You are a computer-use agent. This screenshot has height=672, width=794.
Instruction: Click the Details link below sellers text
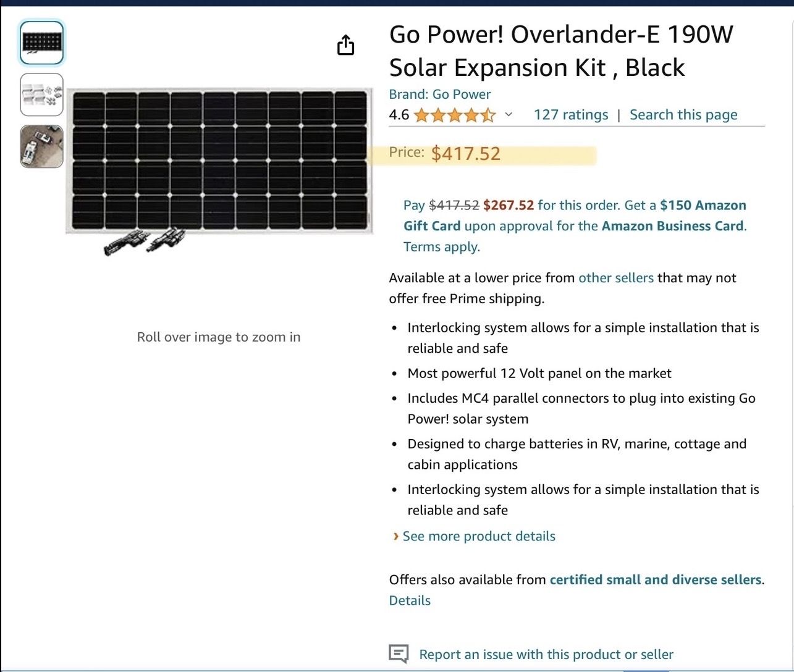coord(409,600)
